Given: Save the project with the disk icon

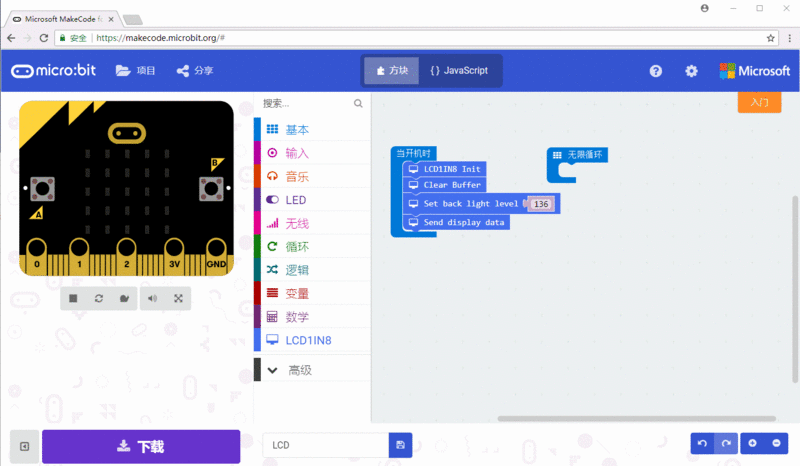Looking at the screenshot, I should 401,445.
